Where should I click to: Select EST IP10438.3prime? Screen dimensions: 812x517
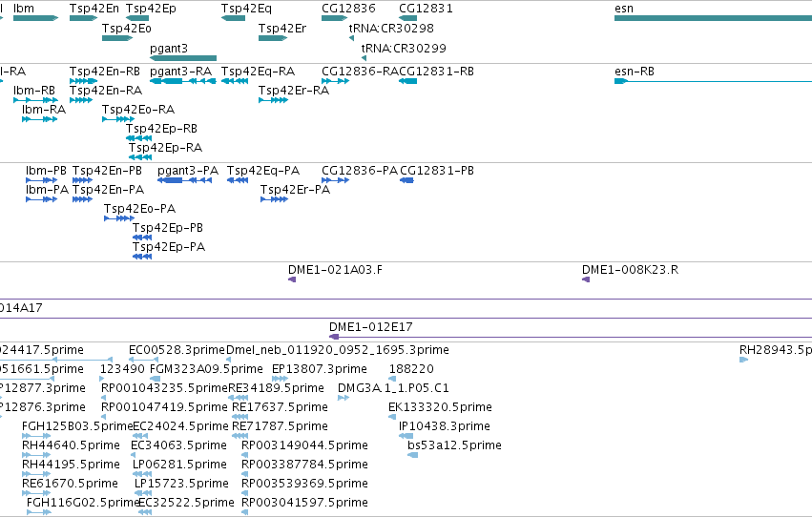[x=406, y=436]
